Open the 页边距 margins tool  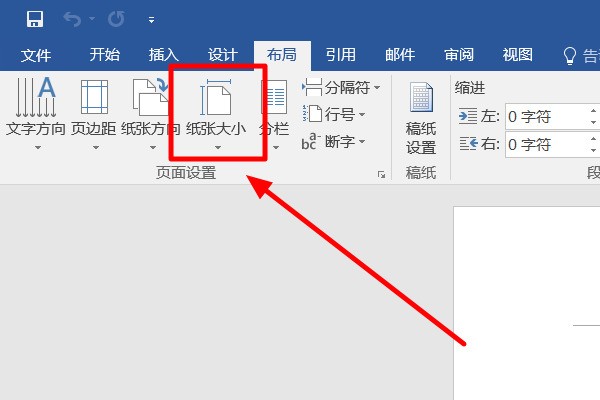point(95,110)
